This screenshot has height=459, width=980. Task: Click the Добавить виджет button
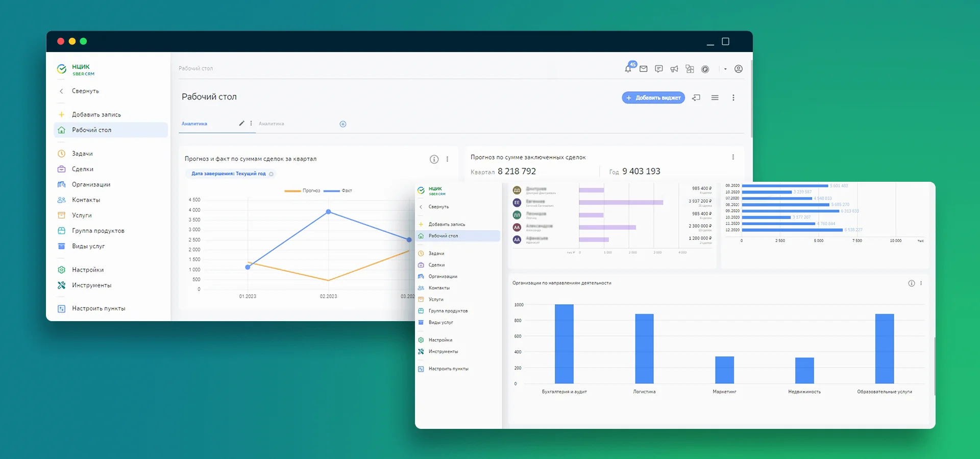[653, 98]
